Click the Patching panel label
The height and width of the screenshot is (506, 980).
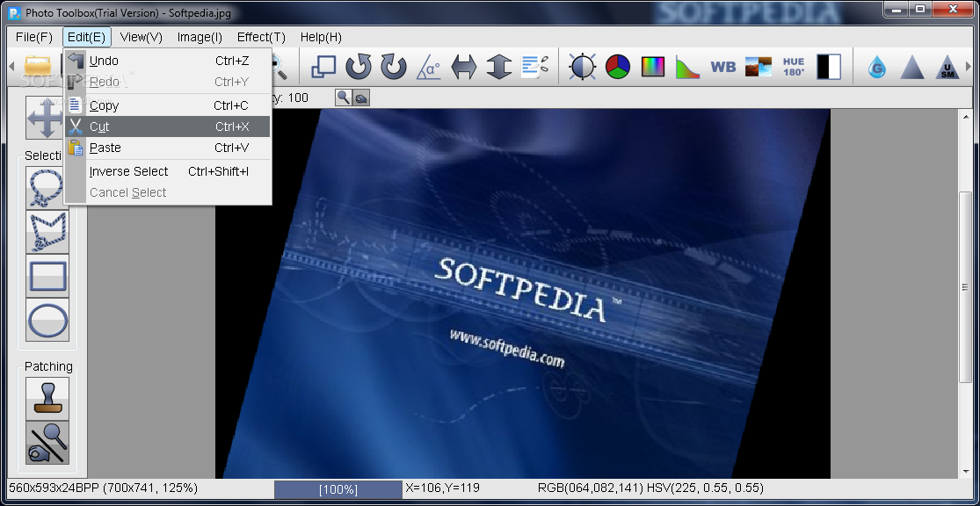pos(48,366)
